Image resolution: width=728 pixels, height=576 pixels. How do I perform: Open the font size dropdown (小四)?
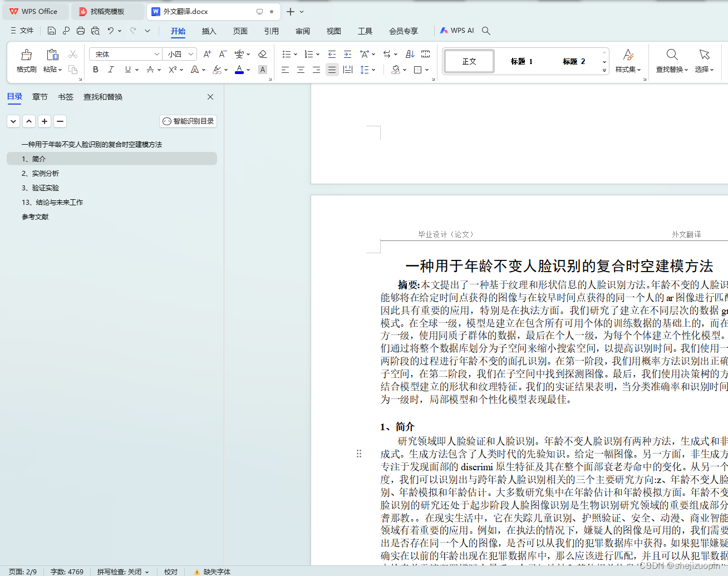(191, 54)
